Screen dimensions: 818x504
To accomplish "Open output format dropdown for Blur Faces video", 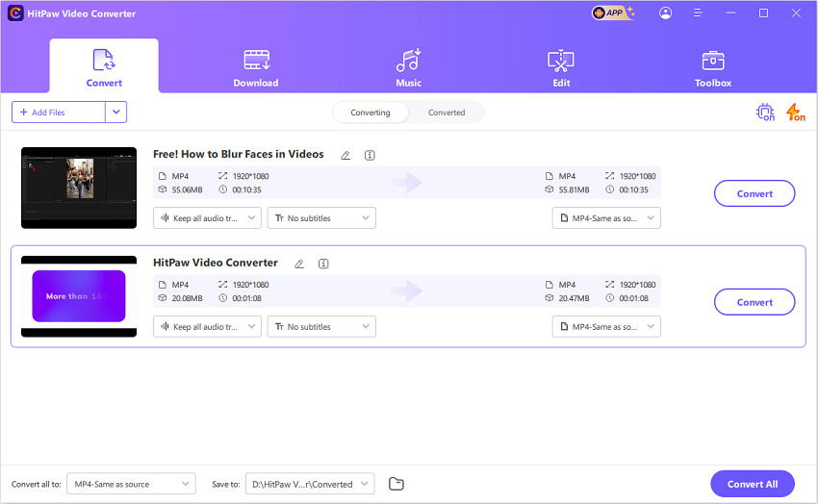I will point(606,218).
